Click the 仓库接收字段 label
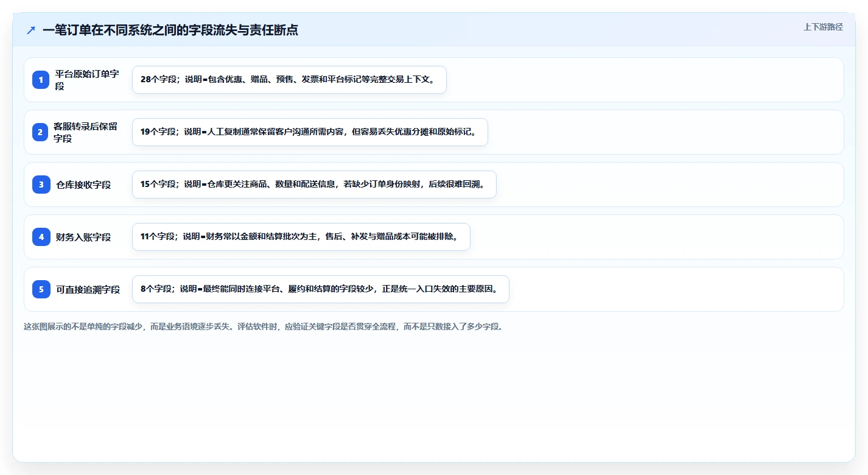 (x=83, y=185)
